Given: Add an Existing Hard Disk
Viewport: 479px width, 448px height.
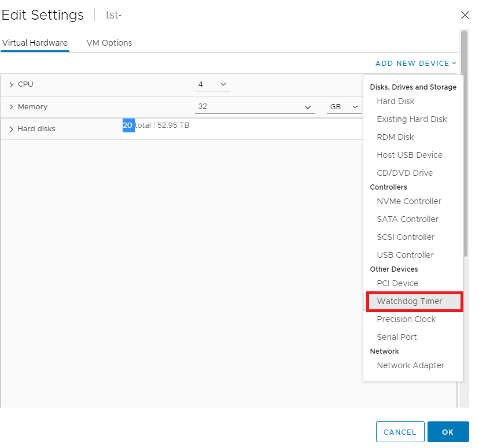Looking at the screenshot, I should (411, 119).
